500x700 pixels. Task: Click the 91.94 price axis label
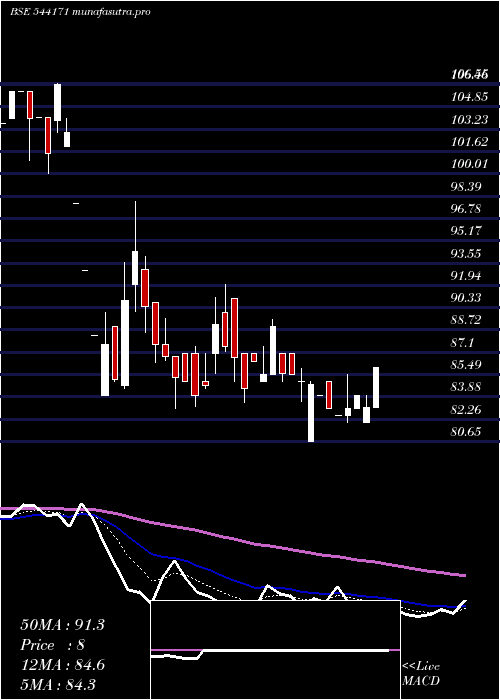pos(467,276)
